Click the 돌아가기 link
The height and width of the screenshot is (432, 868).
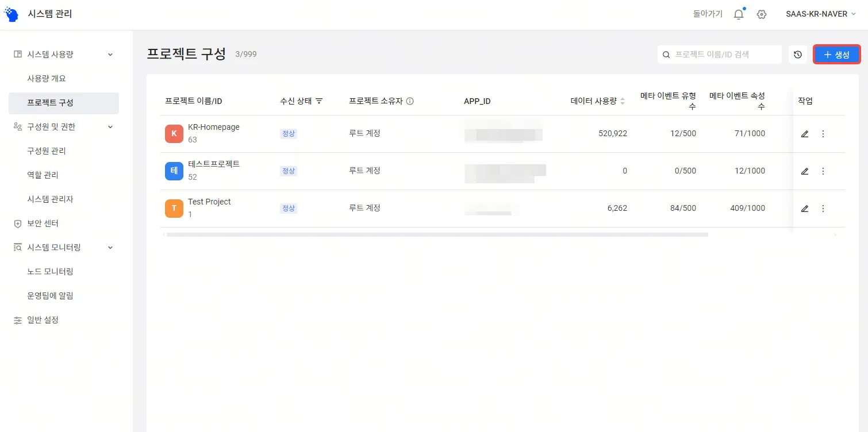[708, 14]
